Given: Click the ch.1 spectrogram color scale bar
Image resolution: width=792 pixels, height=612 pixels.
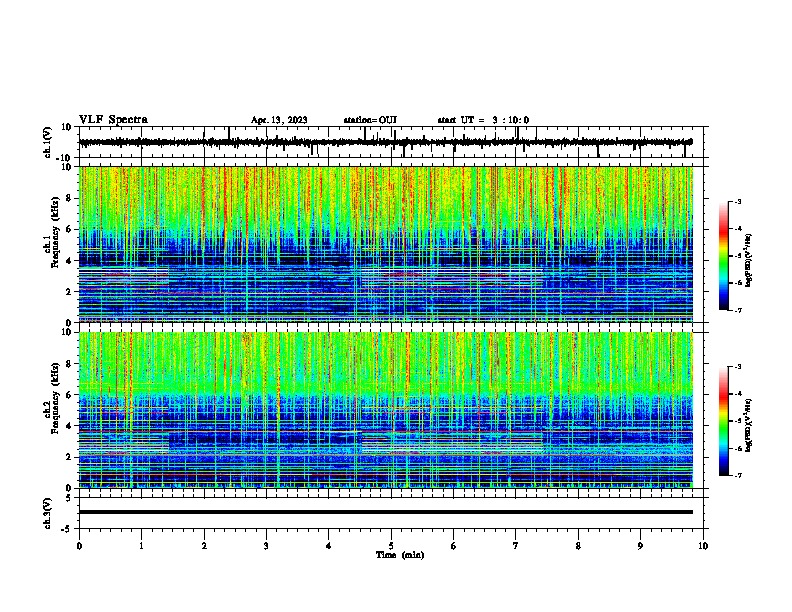Looking at the screenshot, I should pos(724,256).
